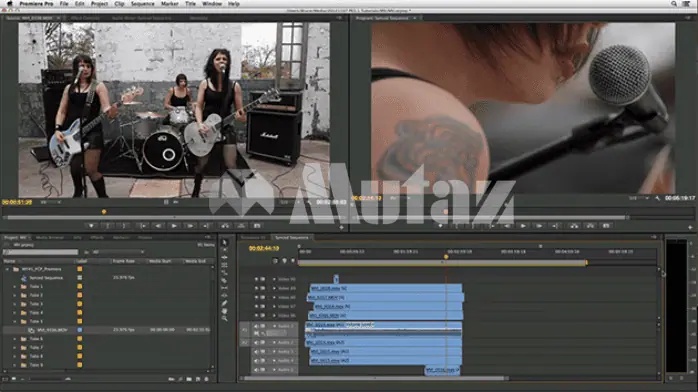Click the New Item icon in Project panel
The height and width of the screenshot is (392, 698).
(198, 379)
